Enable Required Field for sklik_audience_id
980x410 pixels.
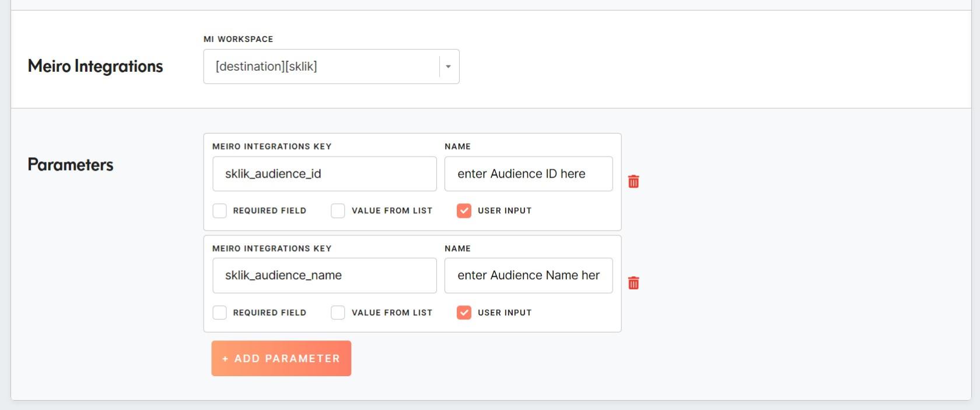click(220, 211)
